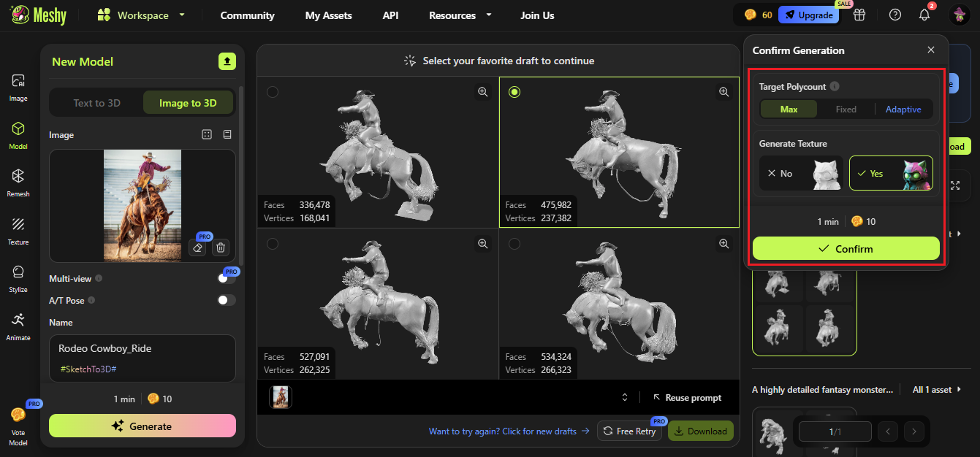
Task: Enable the A/T Pose toggle
Action: (x=227, y=300)
